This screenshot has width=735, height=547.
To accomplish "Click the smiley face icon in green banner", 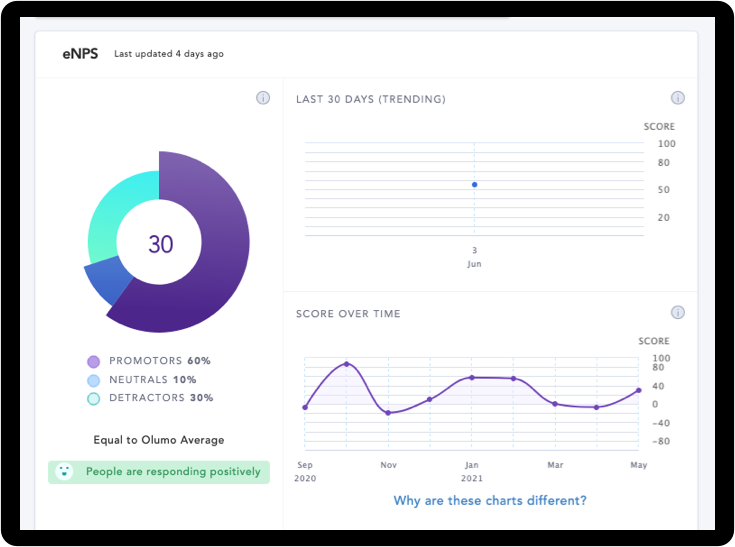I will [64, 472].
